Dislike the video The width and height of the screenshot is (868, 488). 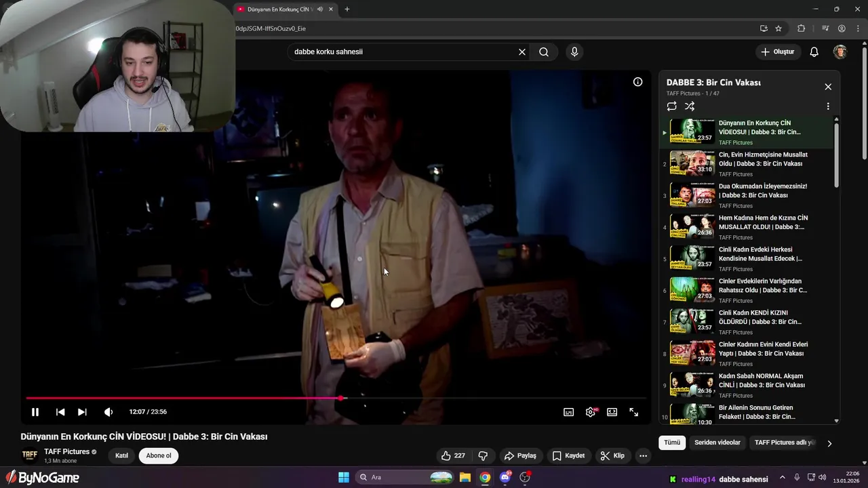pyautogui.click(x=483, y=455)
